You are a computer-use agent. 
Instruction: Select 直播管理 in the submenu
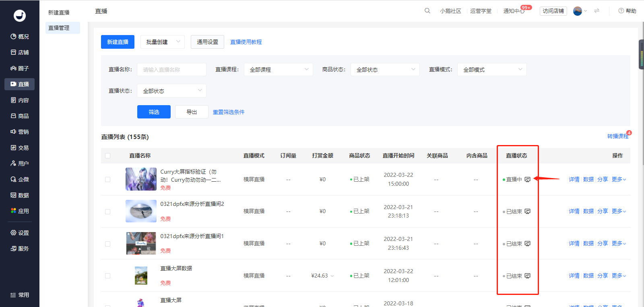pyautogui.click(x=62, y=28)
